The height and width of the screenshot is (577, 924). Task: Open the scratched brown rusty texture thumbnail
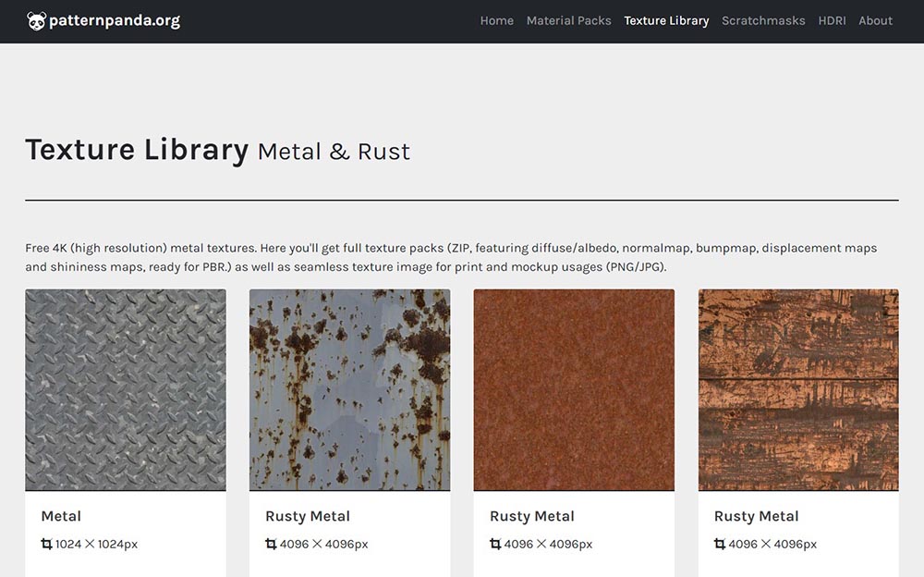(798, 389)
